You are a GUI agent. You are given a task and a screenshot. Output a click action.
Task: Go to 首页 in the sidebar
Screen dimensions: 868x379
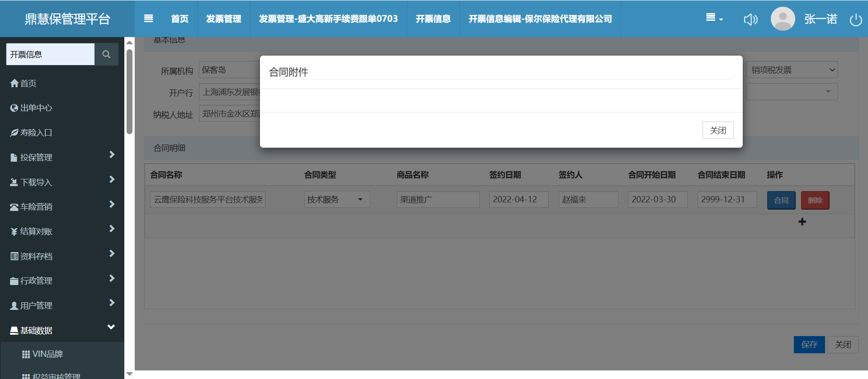coord(62,83)
